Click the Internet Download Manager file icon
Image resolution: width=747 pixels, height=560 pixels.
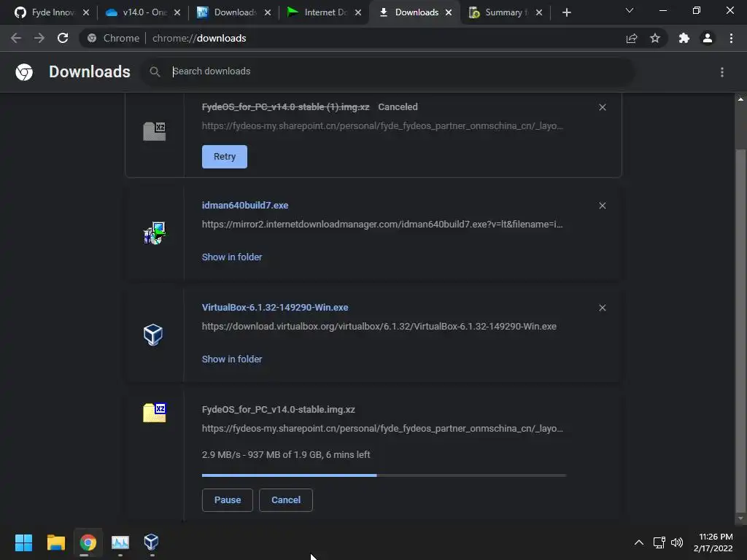click(x=154, y=233)
